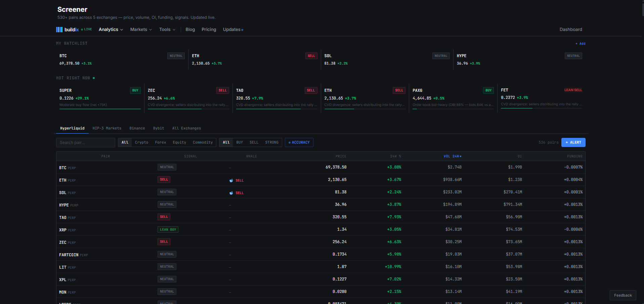This screenshot has width=644, height=304.
Task: Sort by the VOL 24H column header
Action: point(452,156)
